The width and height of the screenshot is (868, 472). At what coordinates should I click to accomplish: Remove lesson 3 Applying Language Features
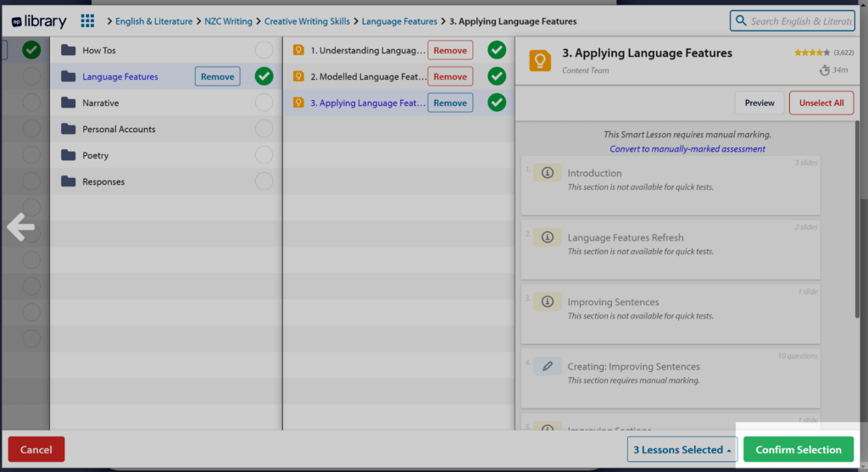(450, 103)
